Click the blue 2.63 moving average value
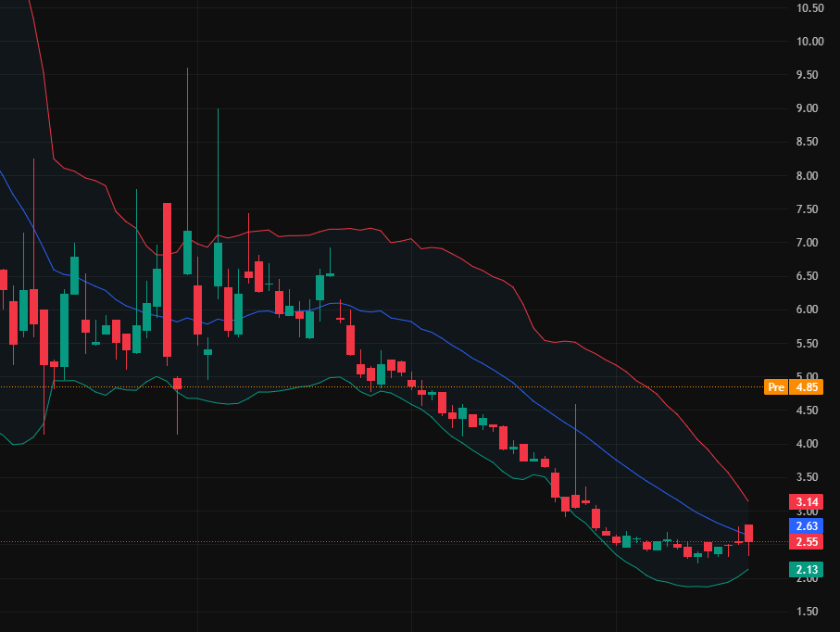 coord(807,526)
